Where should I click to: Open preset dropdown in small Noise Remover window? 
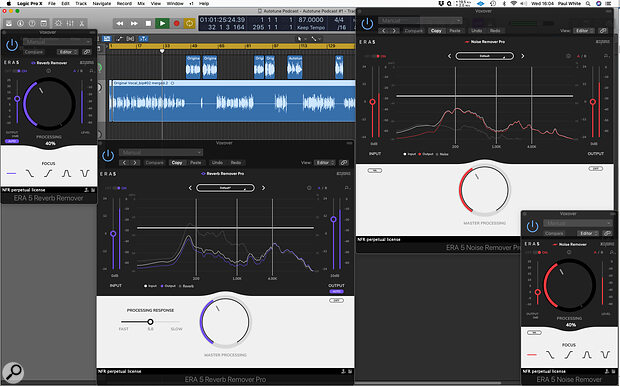578,223
